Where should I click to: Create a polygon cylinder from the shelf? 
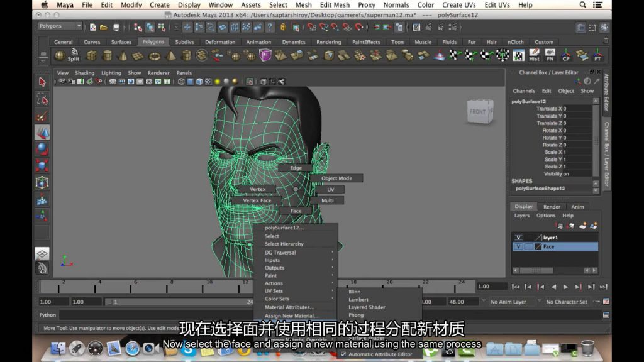(x=107, y=55)
